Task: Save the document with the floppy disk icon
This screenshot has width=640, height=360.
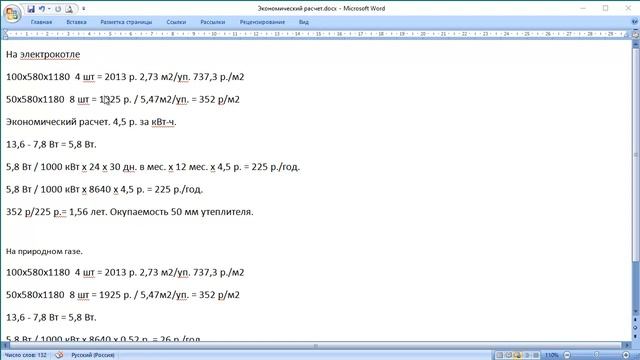Action: (x=31, y=9)
